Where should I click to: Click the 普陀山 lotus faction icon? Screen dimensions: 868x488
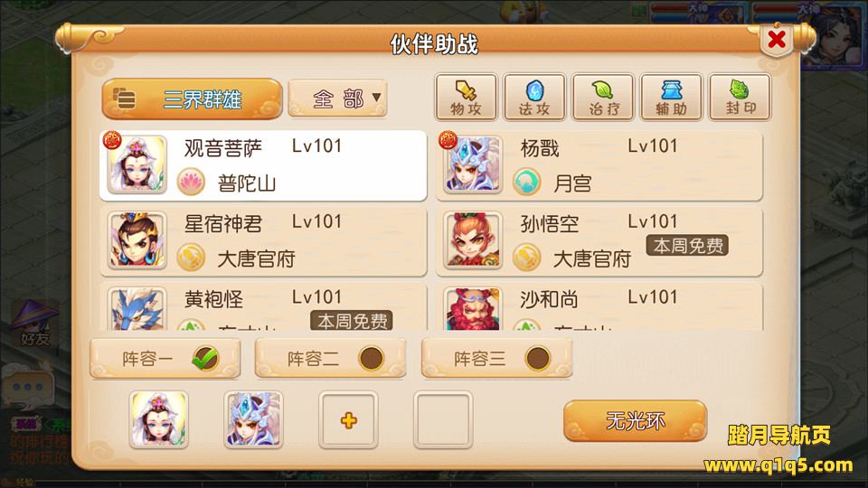191,182
